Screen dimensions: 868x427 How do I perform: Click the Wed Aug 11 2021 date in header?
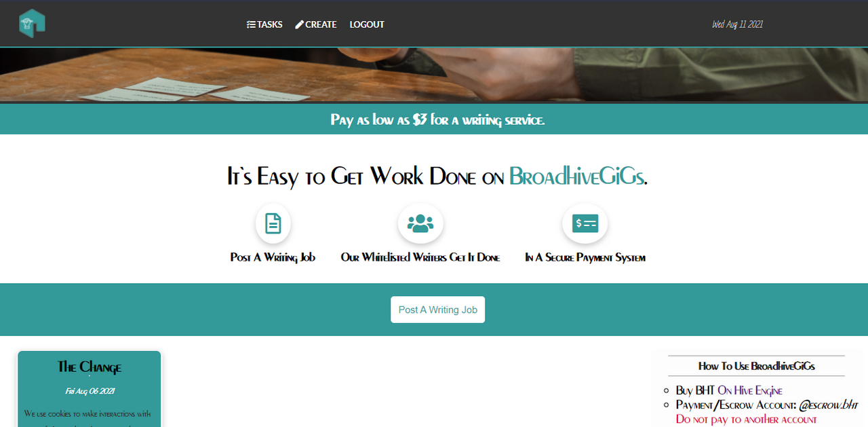738,24
